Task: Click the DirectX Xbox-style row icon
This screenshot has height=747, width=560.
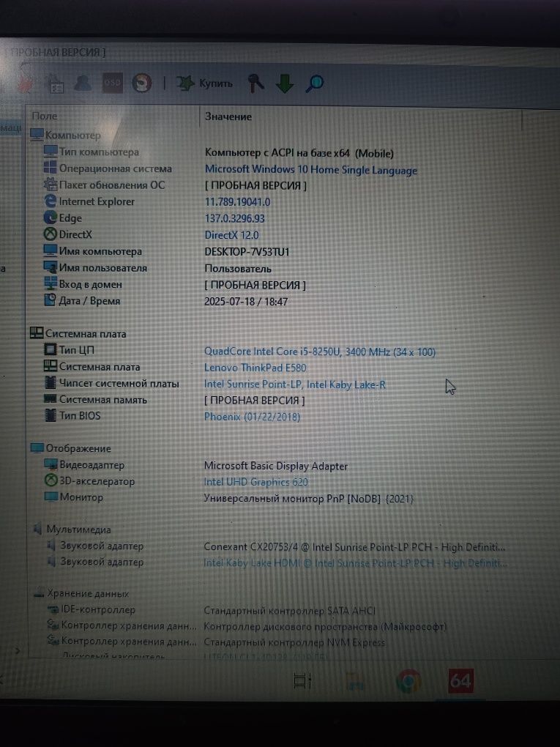Action: click(x=50, y=234)
